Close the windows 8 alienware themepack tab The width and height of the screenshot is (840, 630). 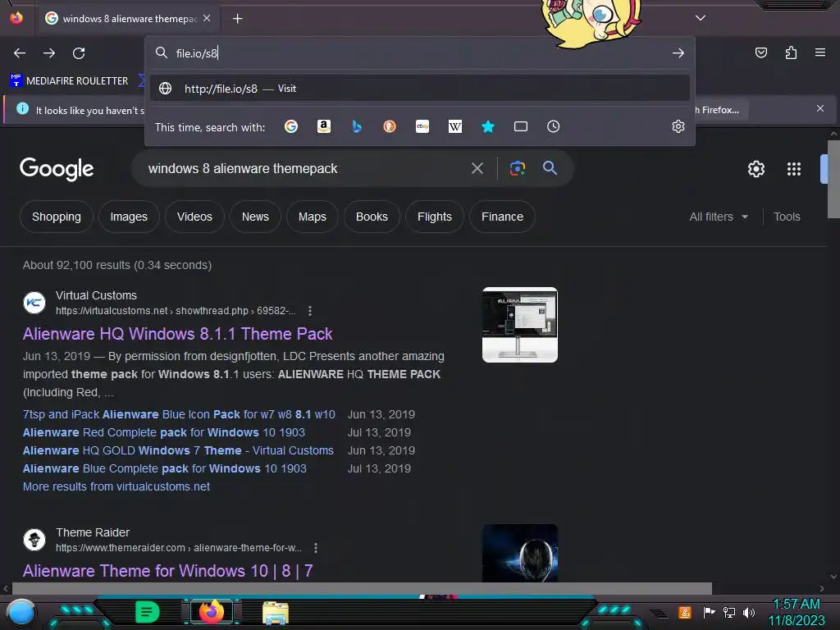point(207,18)
